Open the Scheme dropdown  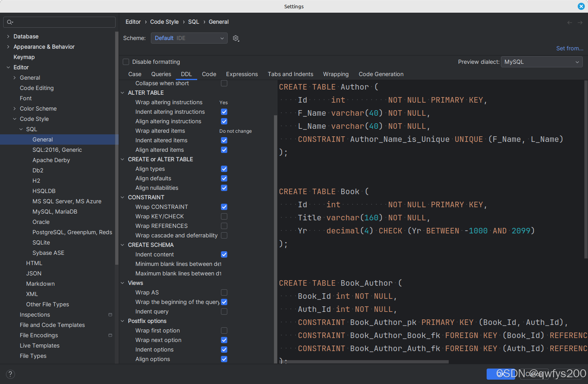tap(189, 38)
